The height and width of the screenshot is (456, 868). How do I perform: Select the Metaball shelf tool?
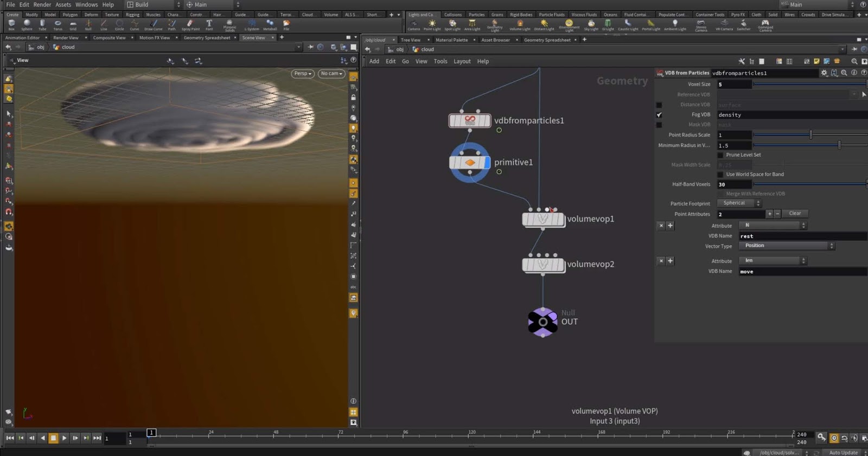(x=270, y=24)
